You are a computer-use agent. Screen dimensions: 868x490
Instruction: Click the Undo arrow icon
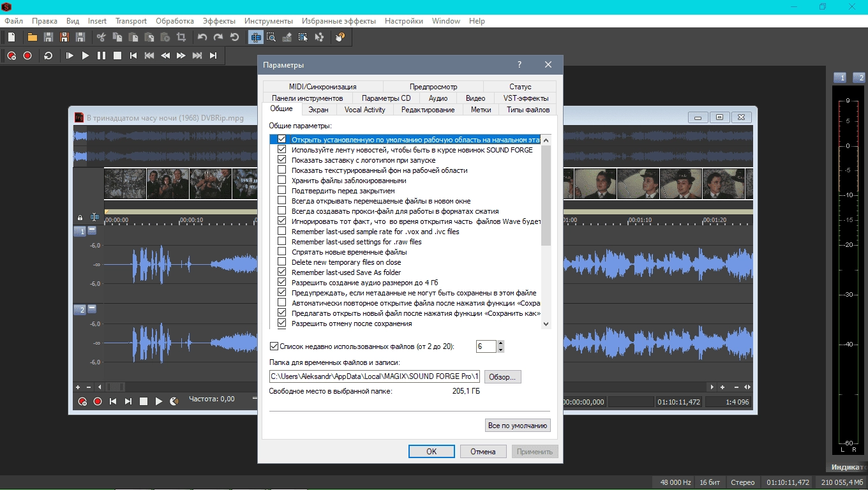point(202,37)
